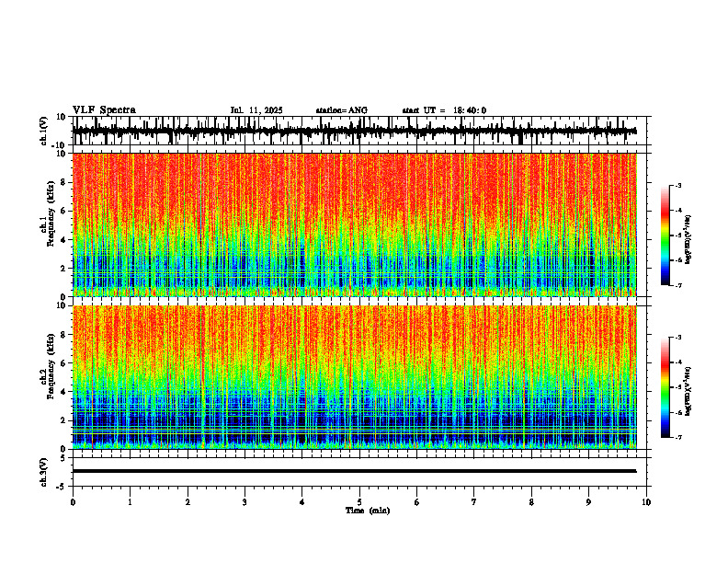Click the "4" kHz tick on ch.1 spectrogram

[64, 240]
